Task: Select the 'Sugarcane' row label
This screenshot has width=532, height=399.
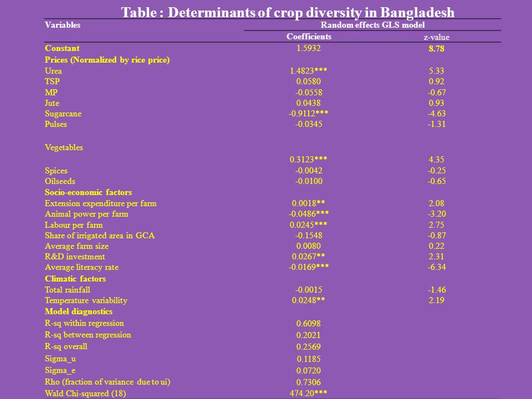Action: click(63, 113)
